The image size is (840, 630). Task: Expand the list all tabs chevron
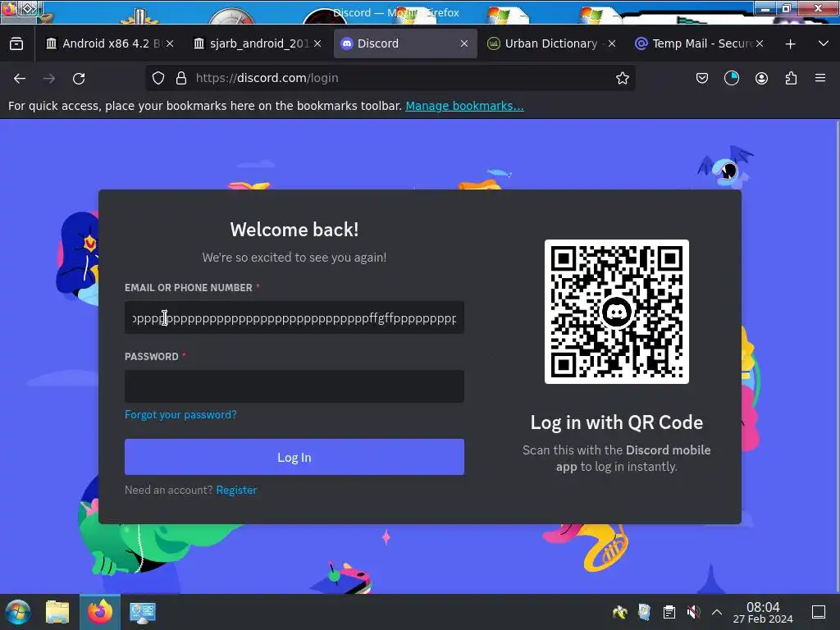point(824,43)
